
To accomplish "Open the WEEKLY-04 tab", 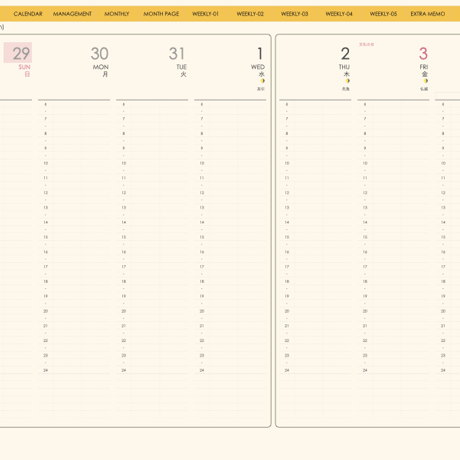I will click(x=339, y=14).
